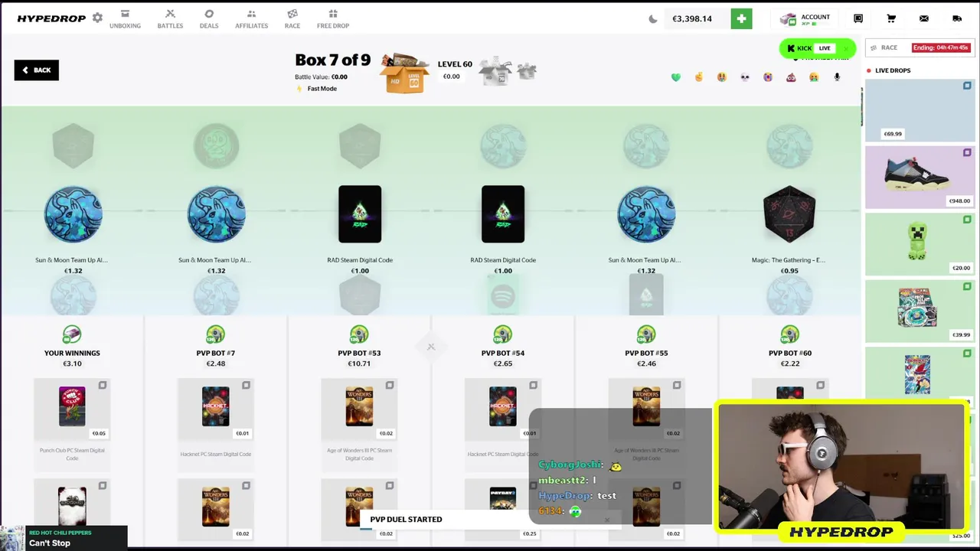
Task: Open info icon on the Punch Club card
Action: tap(103, 385)
